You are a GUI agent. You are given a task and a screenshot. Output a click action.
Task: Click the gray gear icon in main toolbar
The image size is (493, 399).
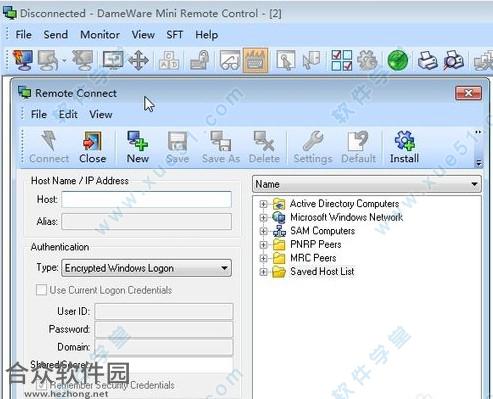pos(367,60)
